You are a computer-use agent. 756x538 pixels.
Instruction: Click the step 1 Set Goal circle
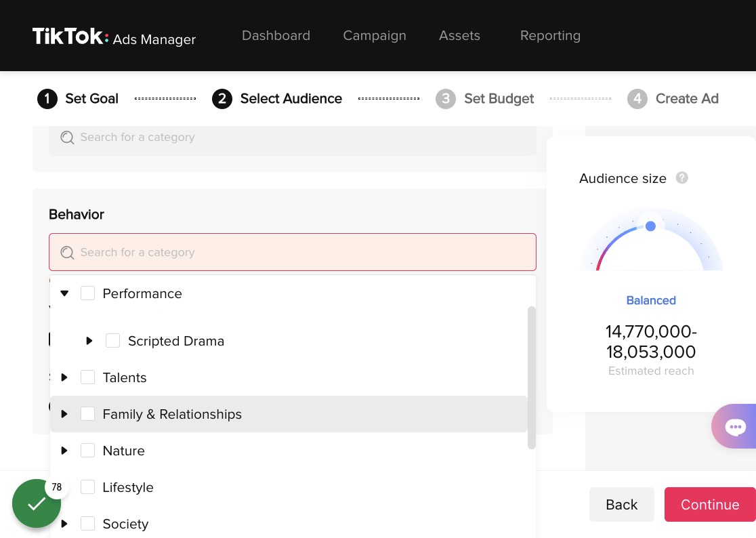point(47,99)
